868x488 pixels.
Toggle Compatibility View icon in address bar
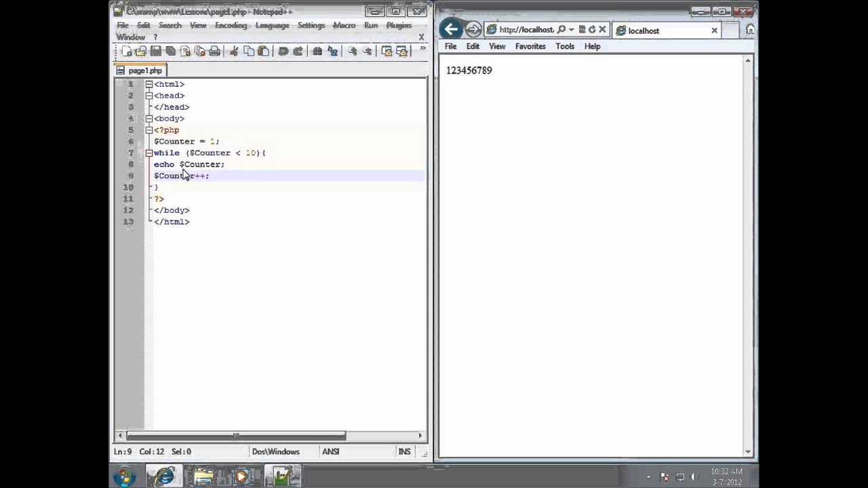click(582, 30)
